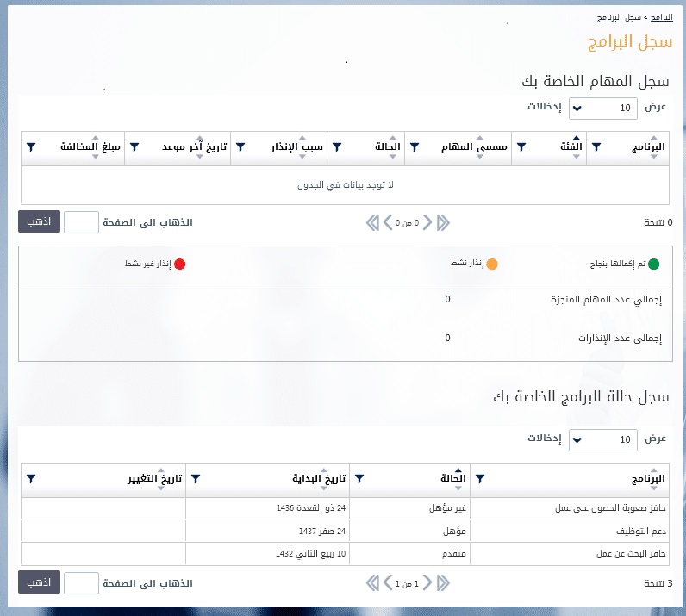
Task: Go to previous page of program status table
Action: pyautogui.click(x=427, y=582)
